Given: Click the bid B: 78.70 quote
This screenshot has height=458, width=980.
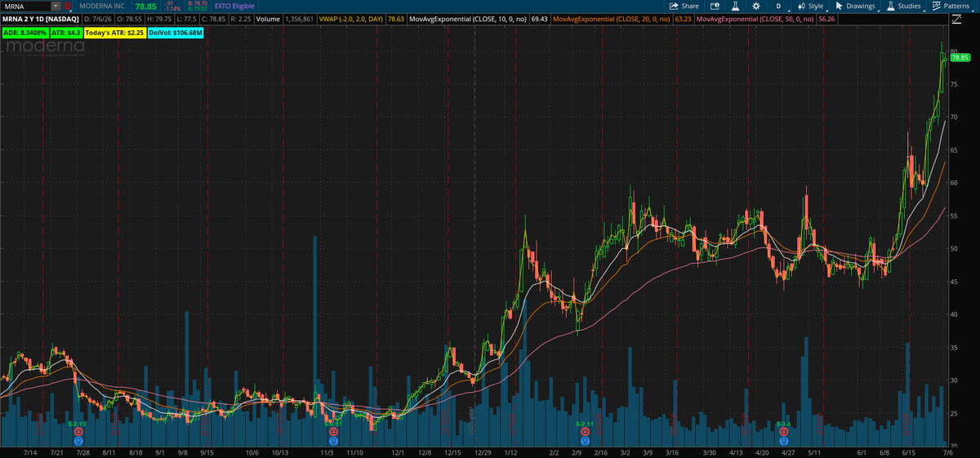Looking at the screenshot, I should [198, 3].
